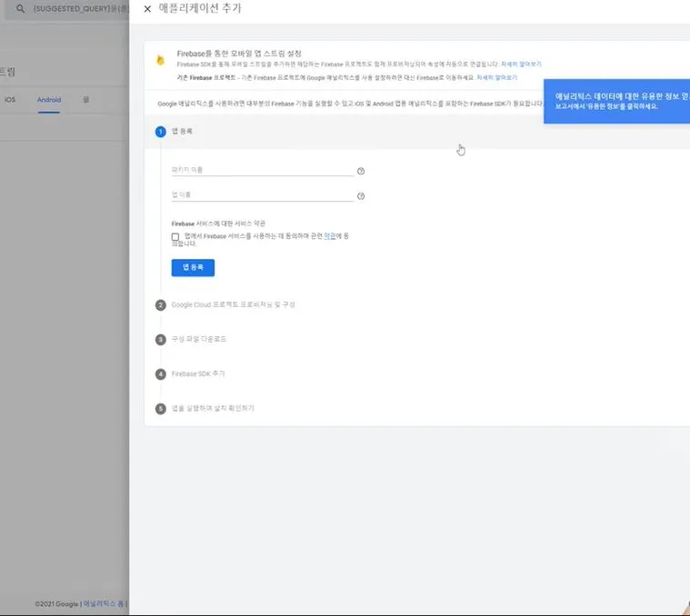Switch to the Android tab in background page

pos(49,100)
